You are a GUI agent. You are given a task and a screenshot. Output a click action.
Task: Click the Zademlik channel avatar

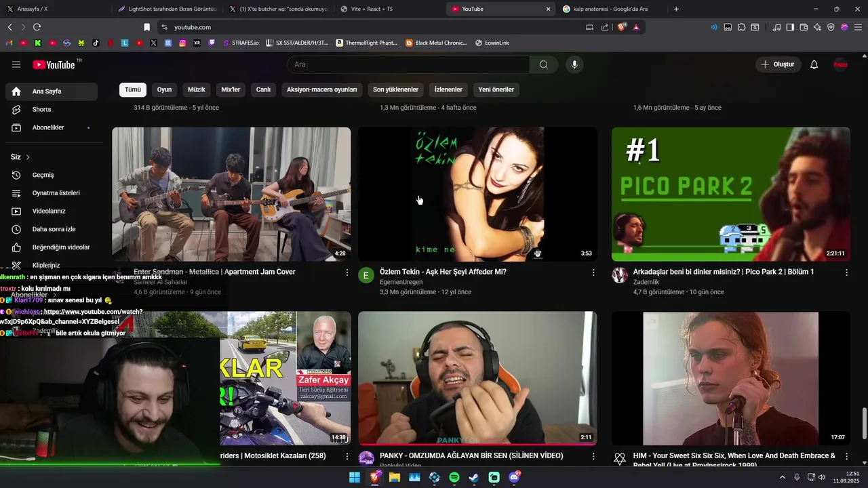620,275
